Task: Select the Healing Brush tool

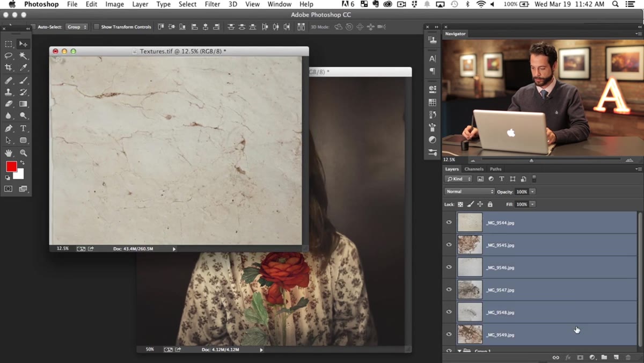Action: pos(9,81)
